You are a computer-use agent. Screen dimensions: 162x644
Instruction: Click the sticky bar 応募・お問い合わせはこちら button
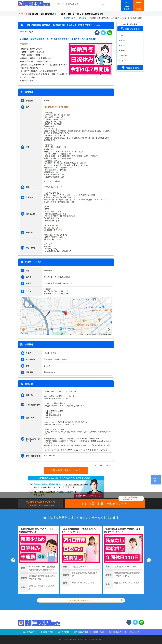tap(105, 504)
